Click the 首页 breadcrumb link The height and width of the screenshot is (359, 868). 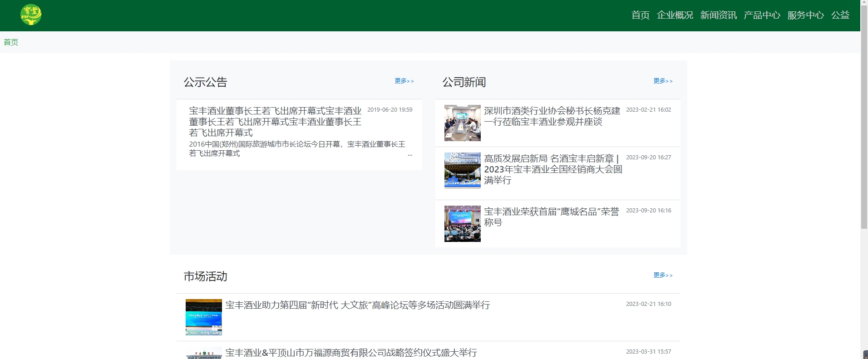(x=11, y=42)
